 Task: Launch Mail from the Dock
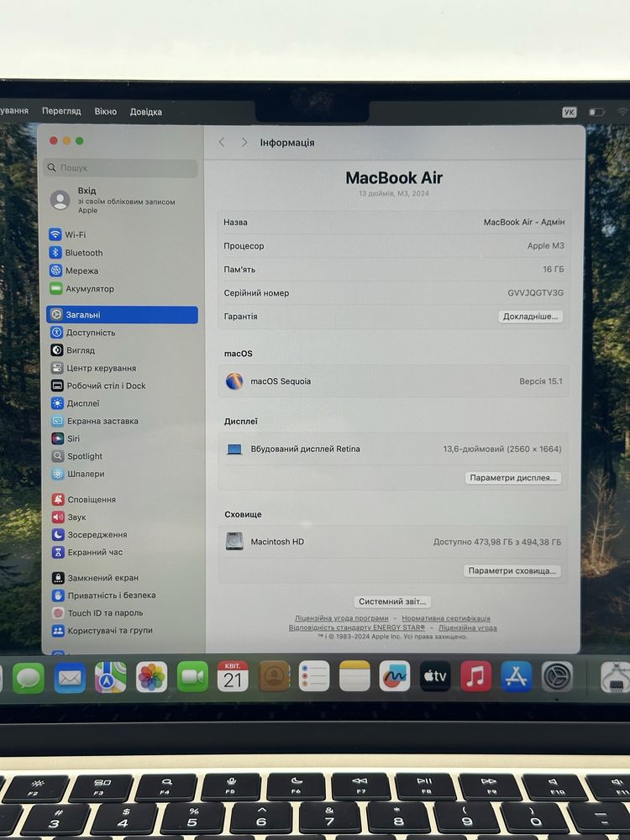click(70, 677)
